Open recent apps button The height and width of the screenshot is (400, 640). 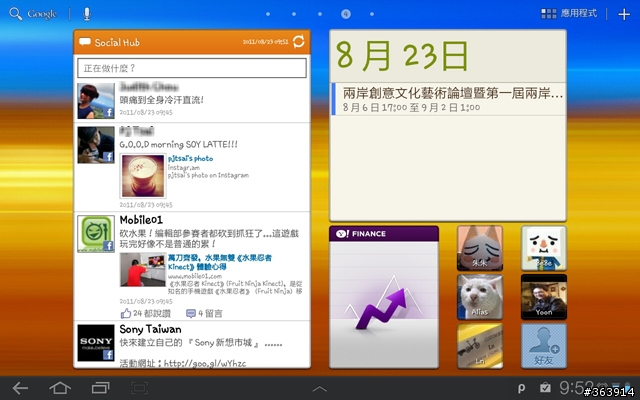[x=100, y=388]
